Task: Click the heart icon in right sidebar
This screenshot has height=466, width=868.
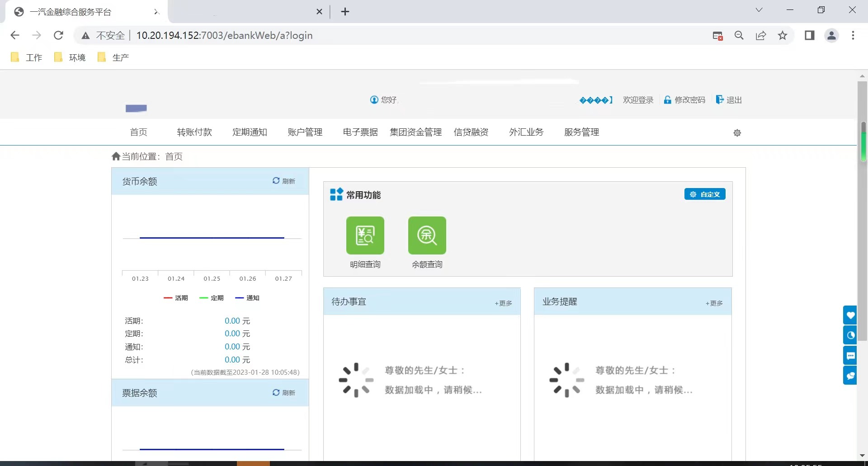Action: click(850, 315)
